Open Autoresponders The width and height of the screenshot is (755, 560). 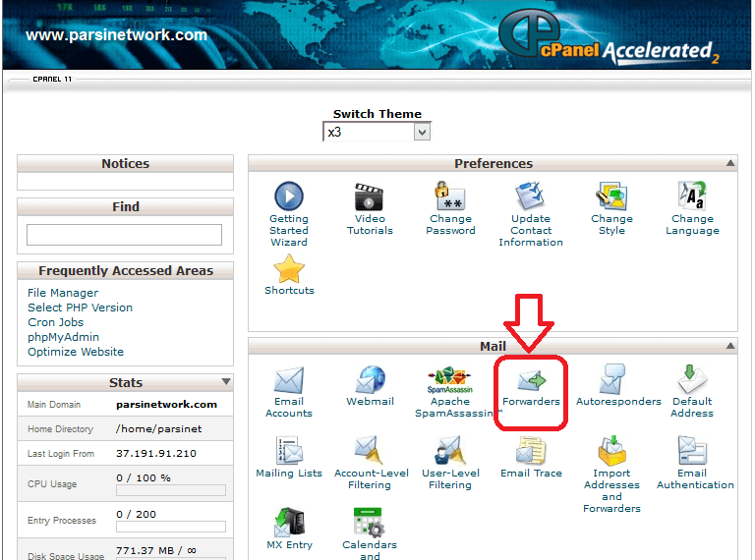(x=611, y=381)
